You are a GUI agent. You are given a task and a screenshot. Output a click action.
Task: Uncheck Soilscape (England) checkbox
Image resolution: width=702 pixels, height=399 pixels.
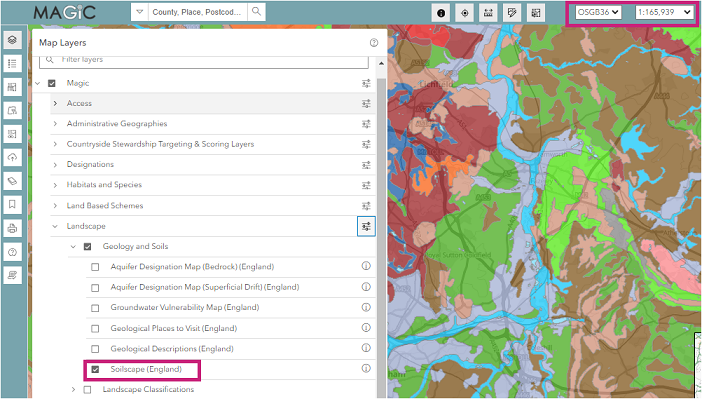tap(95, 369)
